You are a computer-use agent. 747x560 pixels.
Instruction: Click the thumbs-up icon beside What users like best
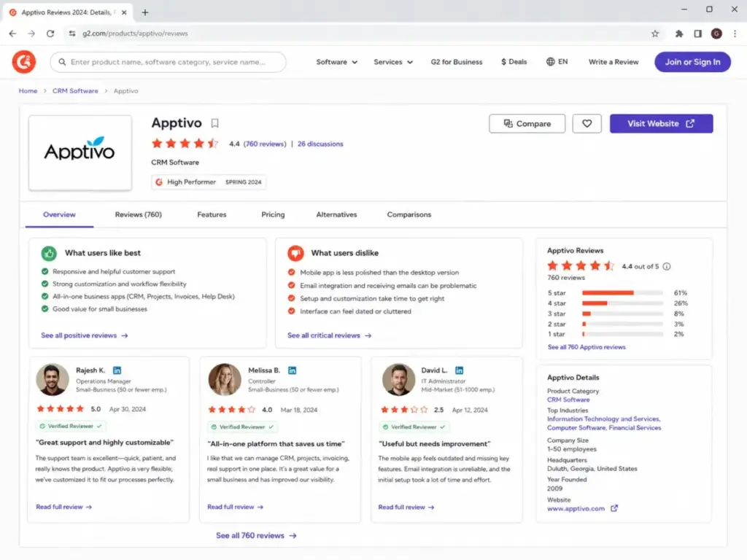tap(49, 253)
